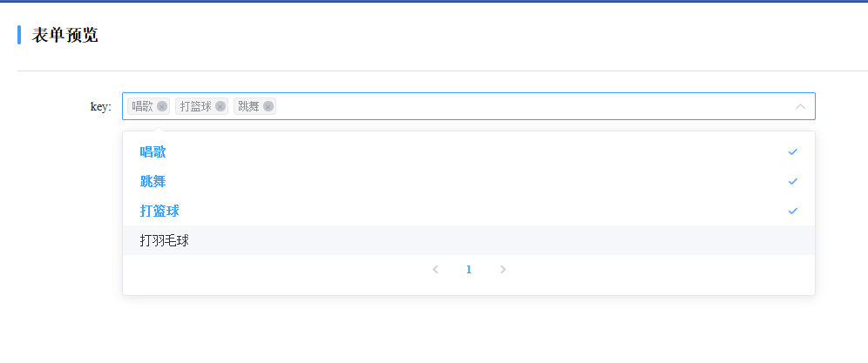Viewport: 868px width, 363px height.
Task: Remove the 打篮球 tag with its x icon
Action: point(220,107)
